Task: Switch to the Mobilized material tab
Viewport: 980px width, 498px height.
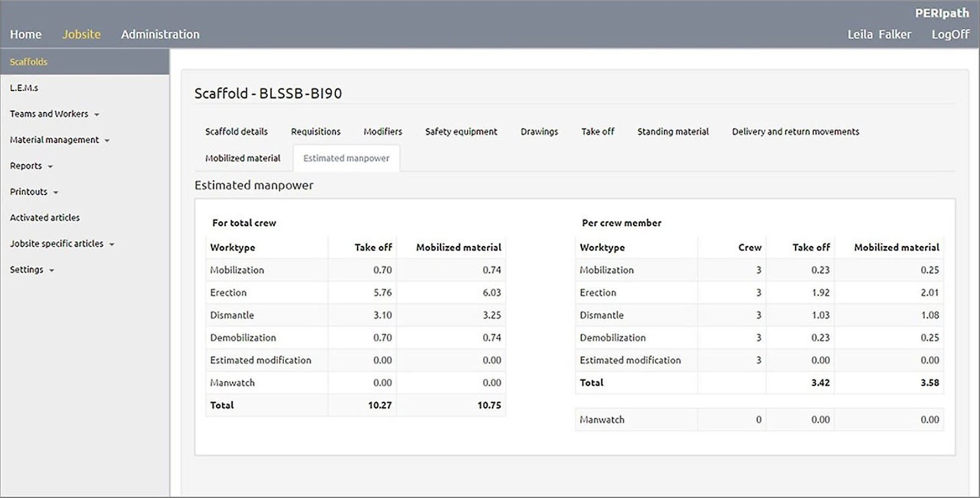Action: point(242,158)
